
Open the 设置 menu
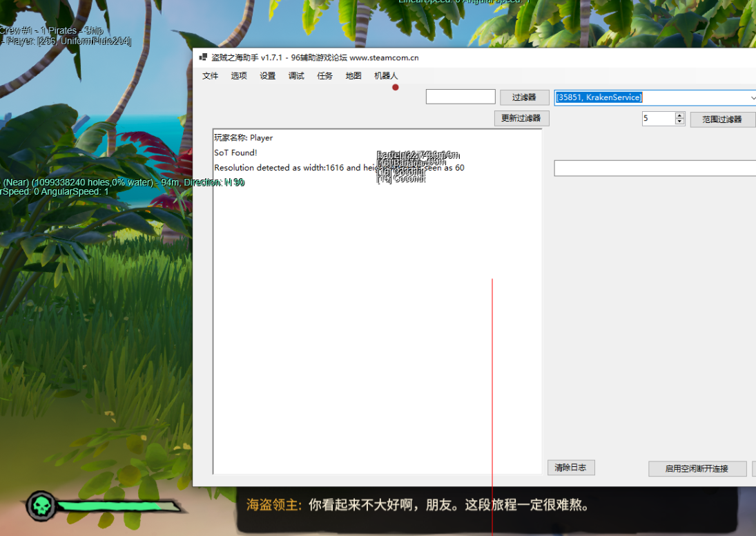click(x=268, y=76)
